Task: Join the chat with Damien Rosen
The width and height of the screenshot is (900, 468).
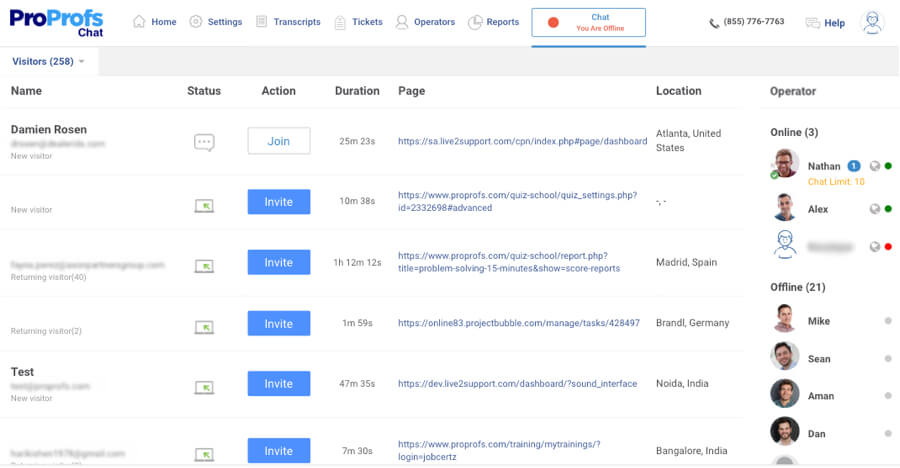Action: click(279, 141)
